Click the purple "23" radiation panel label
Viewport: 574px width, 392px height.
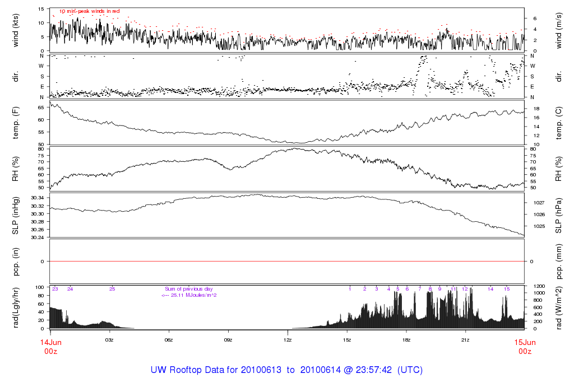coord(55,289)
